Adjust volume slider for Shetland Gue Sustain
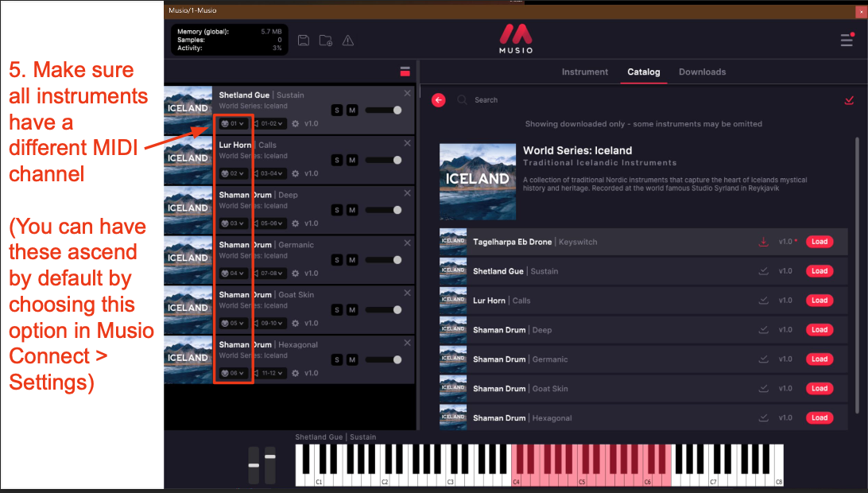Viewport: 868px width, 493px height. [x=383, y=111]
